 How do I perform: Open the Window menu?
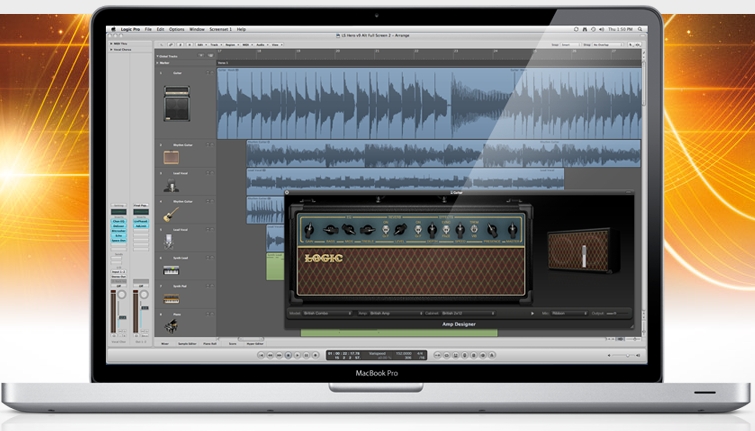(x=197, y=29)
